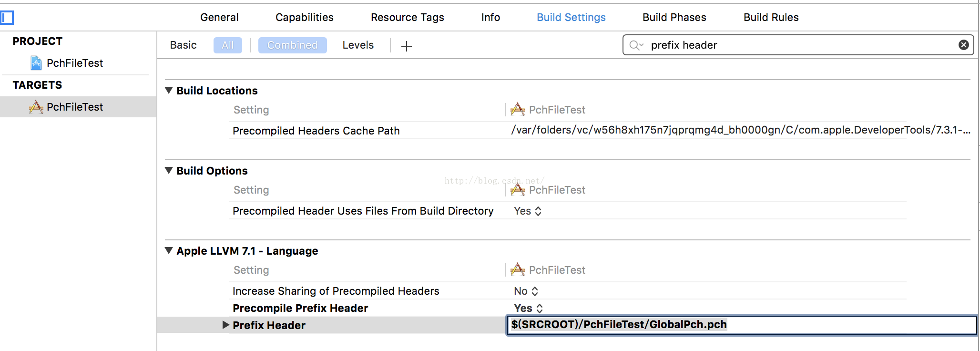Open the Resource Tags tab
The height and width of the screenshot is (351, 980).
point(408,17)
